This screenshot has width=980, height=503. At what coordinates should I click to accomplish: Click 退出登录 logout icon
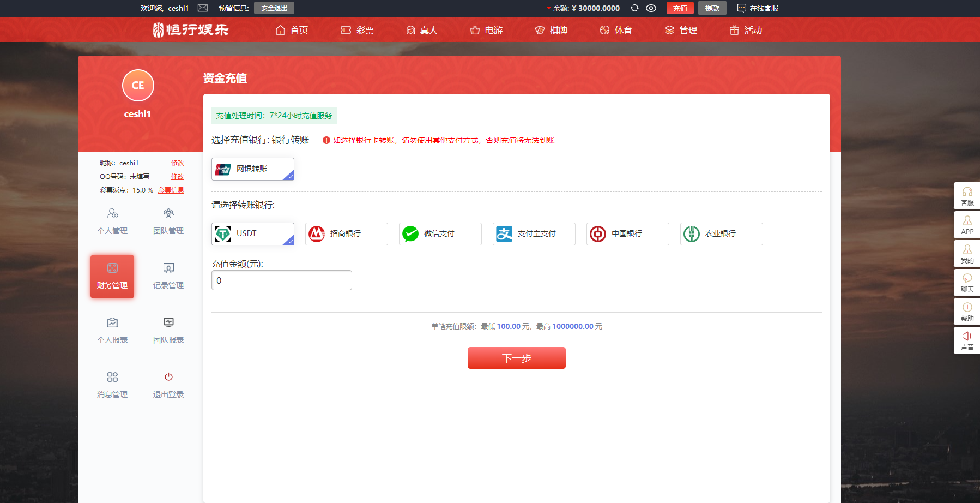coord(168,378)
